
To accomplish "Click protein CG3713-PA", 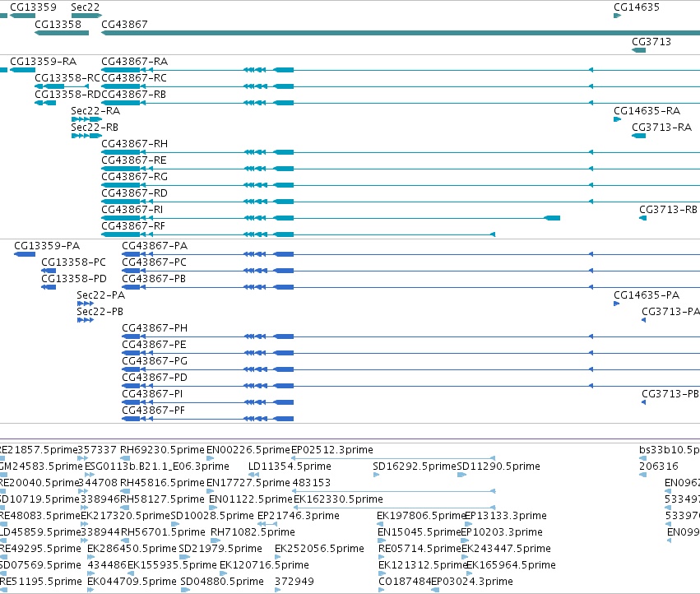I will point(644,320).
